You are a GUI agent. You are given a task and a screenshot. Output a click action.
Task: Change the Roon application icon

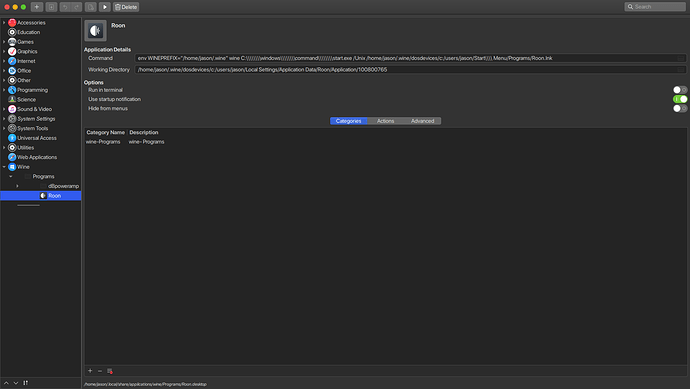coord(95,31)
